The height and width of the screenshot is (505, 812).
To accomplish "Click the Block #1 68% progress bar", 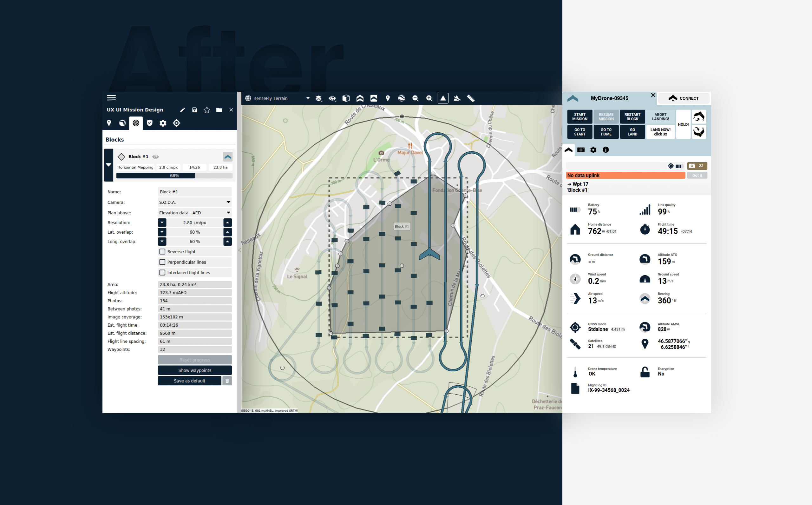I will click(174, 176).
